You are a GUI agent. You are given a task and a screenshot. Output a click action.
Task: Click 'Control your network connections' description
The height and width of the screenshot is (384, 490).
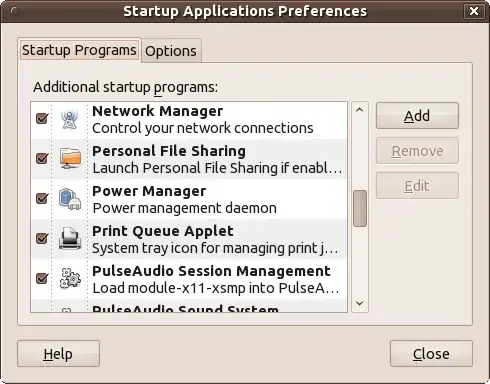click(203, 128)
